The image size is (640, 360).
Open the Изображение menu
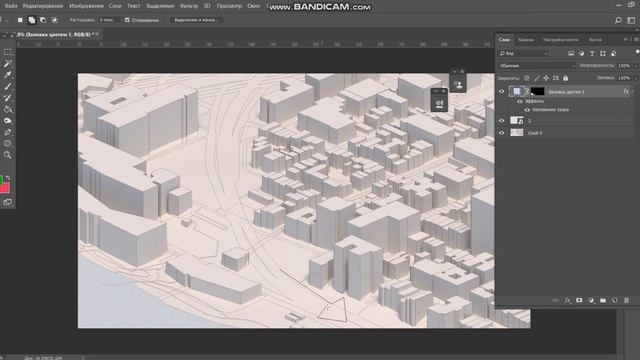[x=86, y=6]
